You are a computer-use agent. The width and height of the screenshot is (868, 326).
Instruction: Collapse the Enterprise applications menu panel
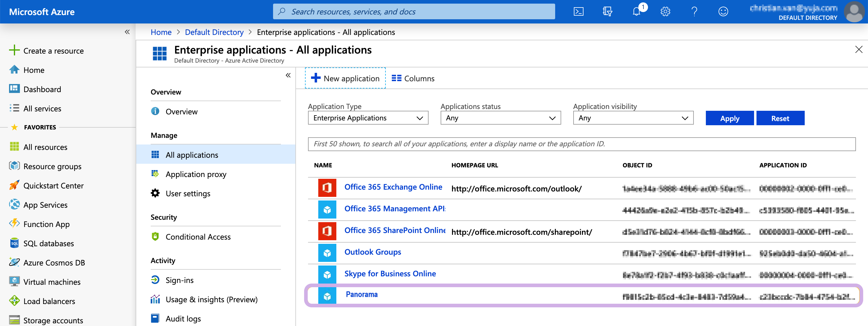click(x=288, y=75)
